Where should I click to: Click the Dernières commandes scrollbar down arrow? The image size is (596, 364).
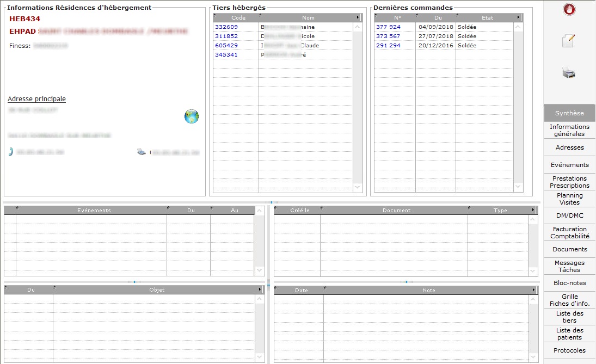518,187
